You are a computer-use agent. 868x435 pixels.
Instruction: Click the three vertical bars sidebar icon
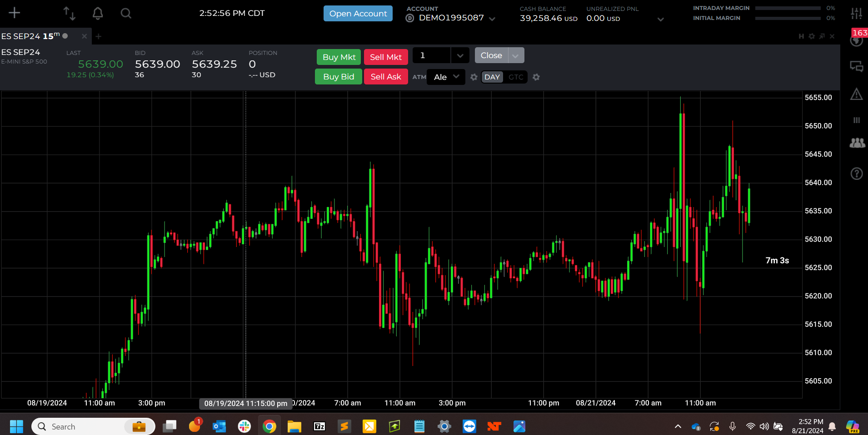click(x=857, y=120)
